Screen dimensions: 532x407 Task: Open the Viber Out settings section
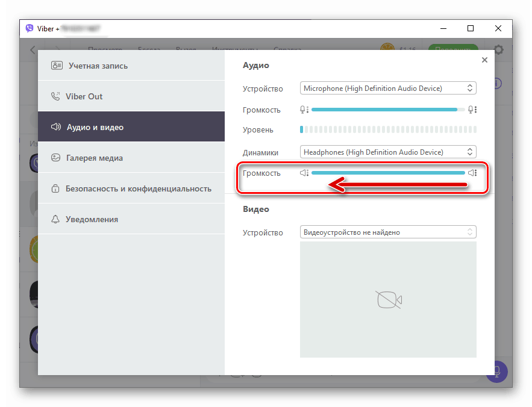point(131,96)
